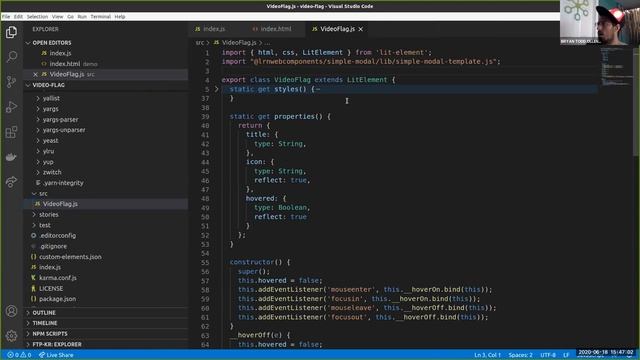The height and width of the screenshot is (360, 640).
Task: Open karma.conf.js file
Action: 58,278
